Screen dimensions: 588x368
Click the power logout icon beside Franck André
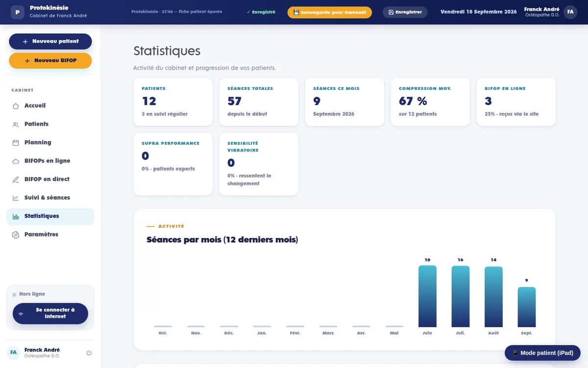[x=89, y=353]
